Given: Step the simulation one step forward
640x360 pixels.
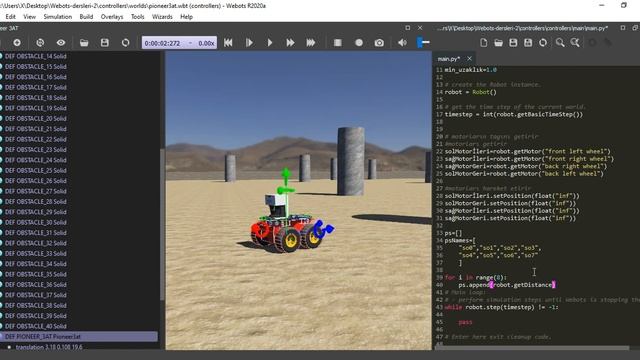Looking at the screenshot, I should [249, 42].
